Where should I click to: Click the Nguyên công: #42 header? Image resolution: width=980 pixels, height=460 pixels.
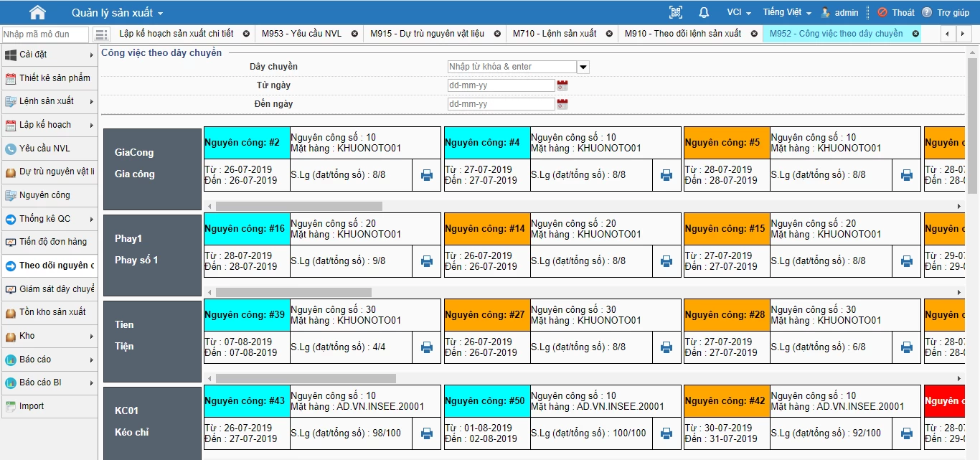[x=727, y=401]
